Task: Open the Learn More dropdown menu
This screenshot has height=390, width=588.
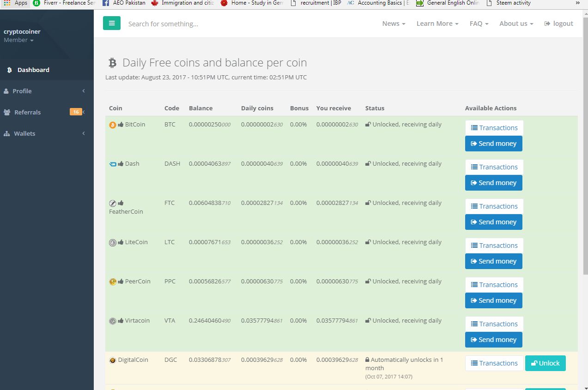Action: coord(437,24)
